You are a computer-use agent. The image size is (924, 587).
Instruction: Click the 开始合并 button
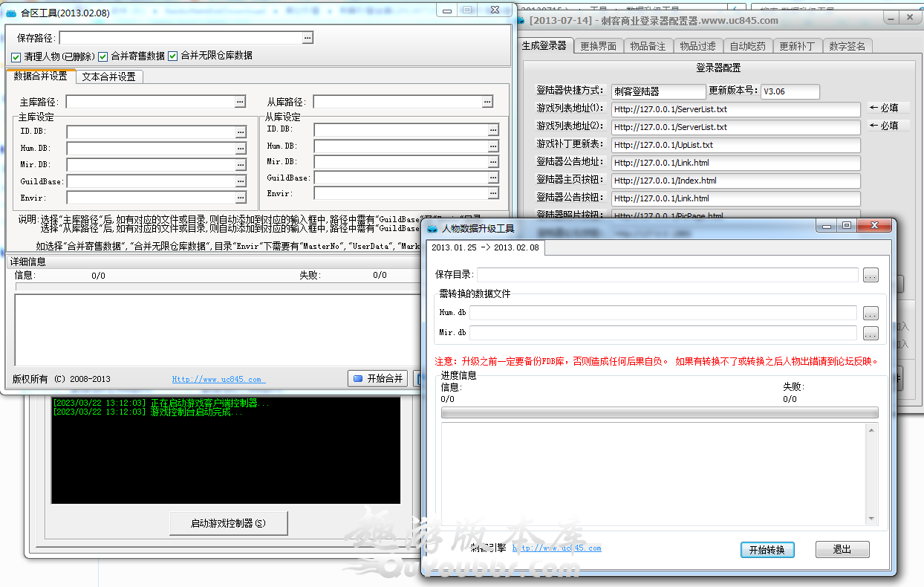pos(377,379)
